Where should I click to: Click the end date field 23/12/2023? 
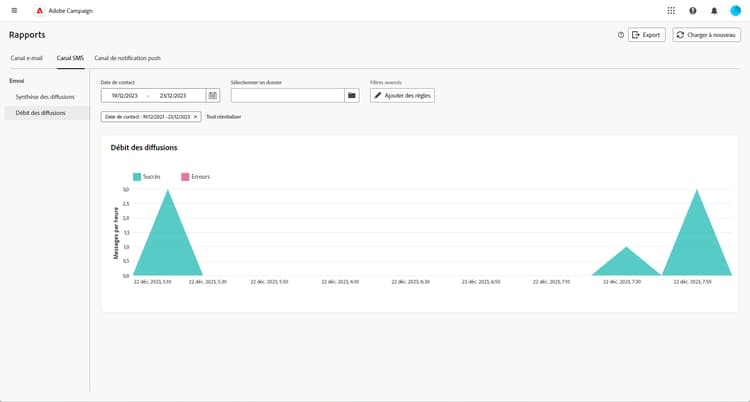[x=173, y=96]
